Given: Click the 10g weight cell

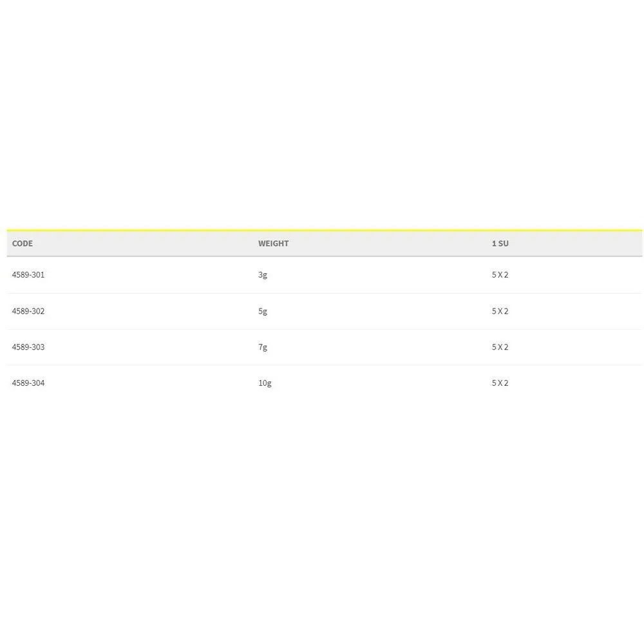Looking at the screenshot, I should pos(265,383).
